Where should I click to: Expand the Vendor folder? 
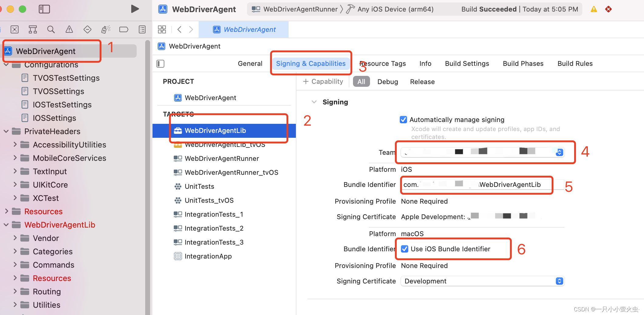click(15, 238)
